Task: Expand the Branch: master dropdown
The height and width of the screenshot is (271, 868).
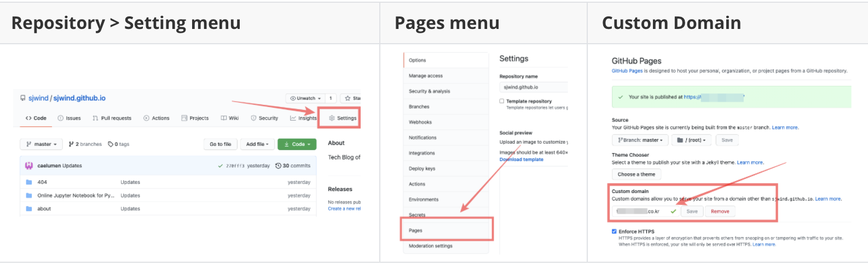Action: click(640, 140)
